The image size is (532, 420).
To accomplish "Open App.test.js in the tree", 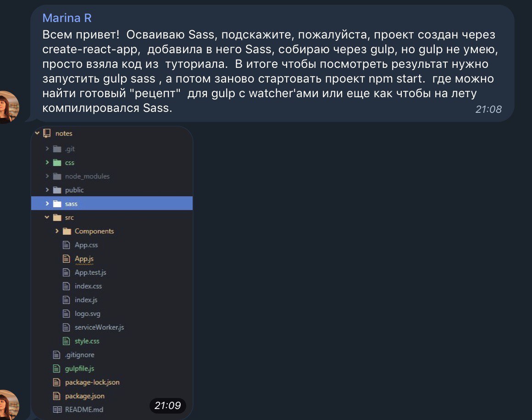I will pyautogui.click(x=91, y=272).
